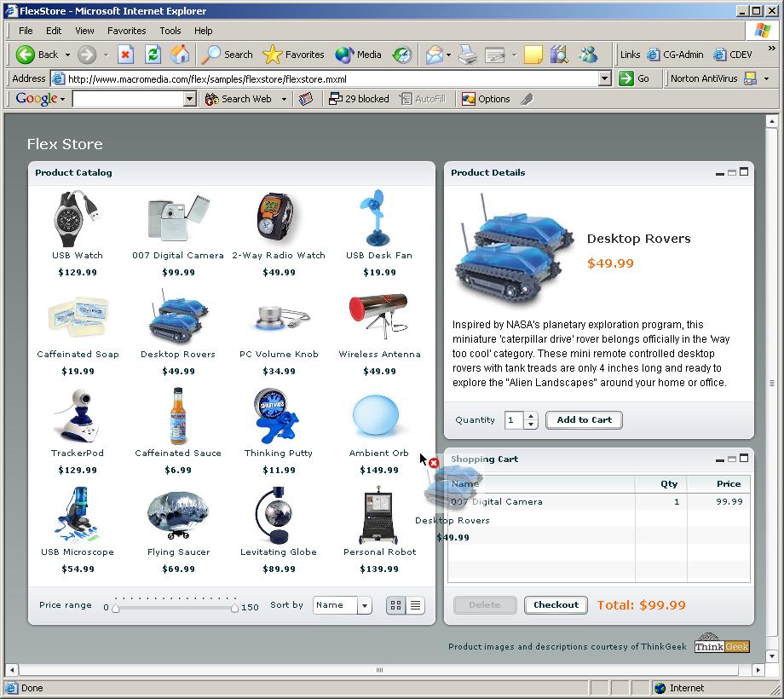
Task: Expand hidden Links toolbar chevron
Action: coord(771,49)
